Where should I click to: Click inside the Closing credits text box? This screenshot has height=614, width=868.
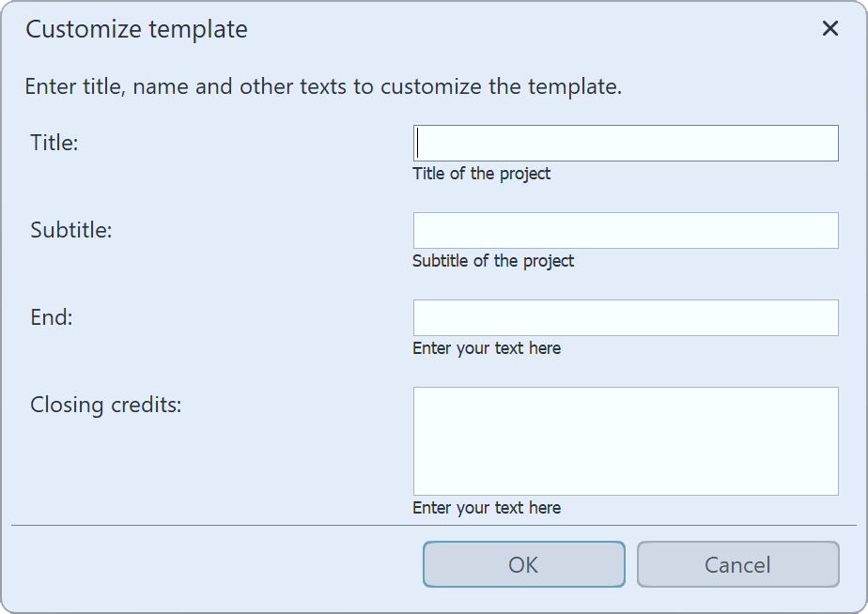[625, 441]
